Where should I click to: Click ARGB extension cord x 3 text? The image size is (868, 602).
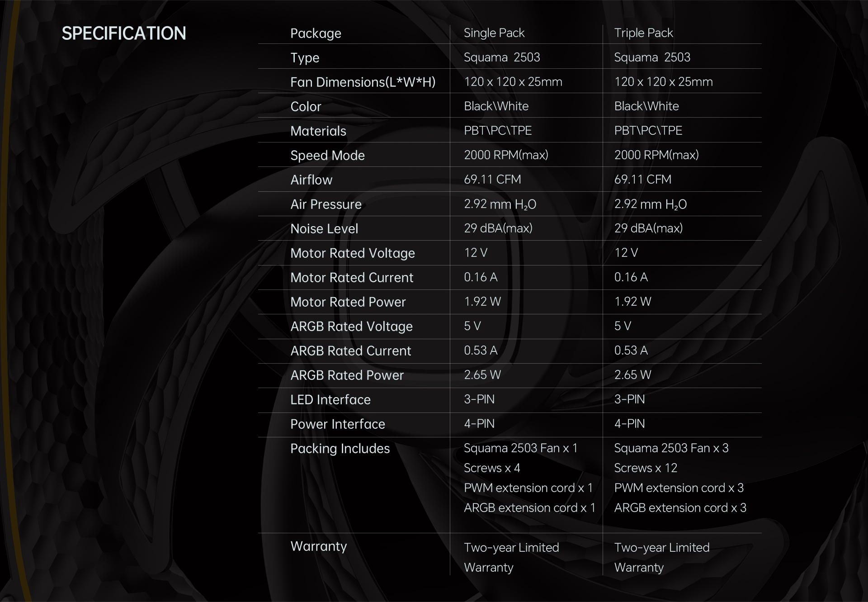coord(679,508)
